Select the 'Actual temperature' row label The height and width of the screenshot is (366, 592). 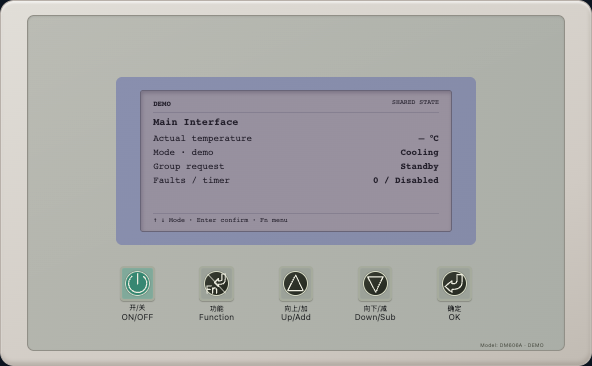(202, 138)
